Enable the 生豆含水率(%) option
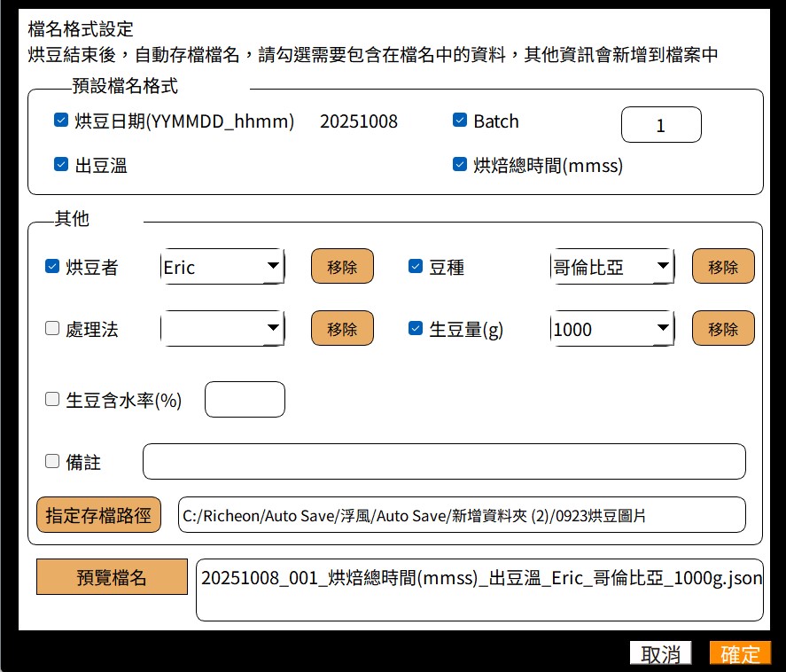The image size is (786, 672). tap(51, 399)
